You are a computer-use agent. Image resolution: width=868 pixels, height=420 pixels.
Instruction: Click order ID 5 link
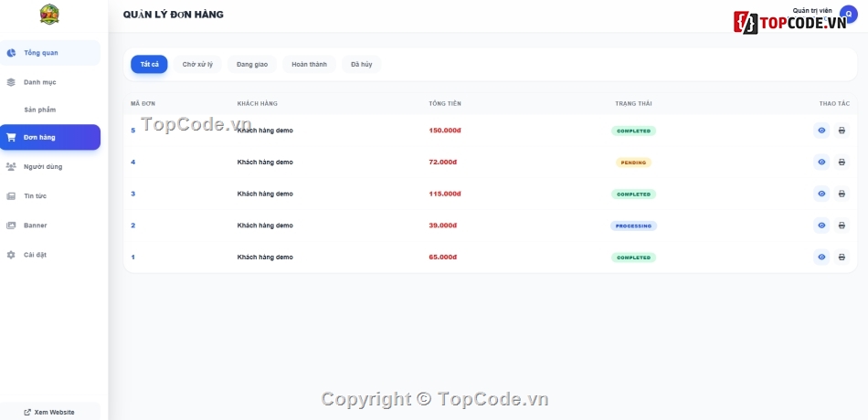(x=132, y=131)
